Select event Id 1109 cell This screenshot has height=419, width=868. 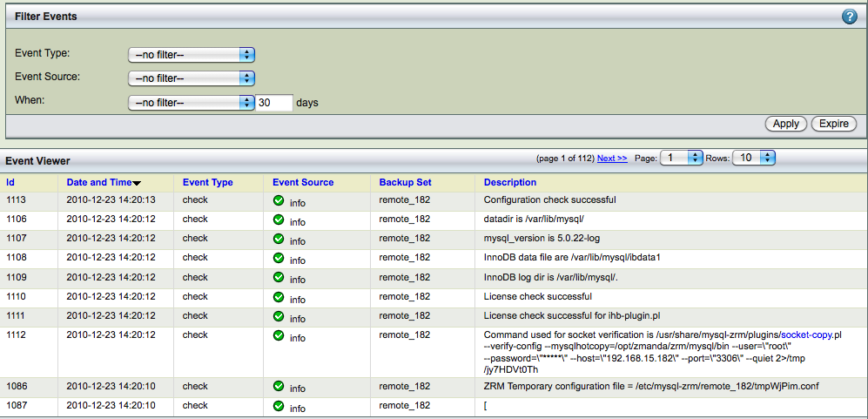tap(16, 277)
